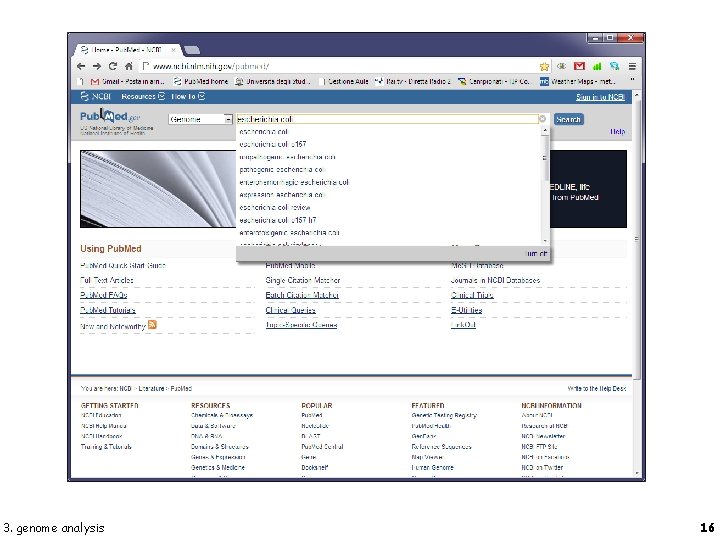
Task: Open Training & Tutorials footer link
Action: pos(106,446)
